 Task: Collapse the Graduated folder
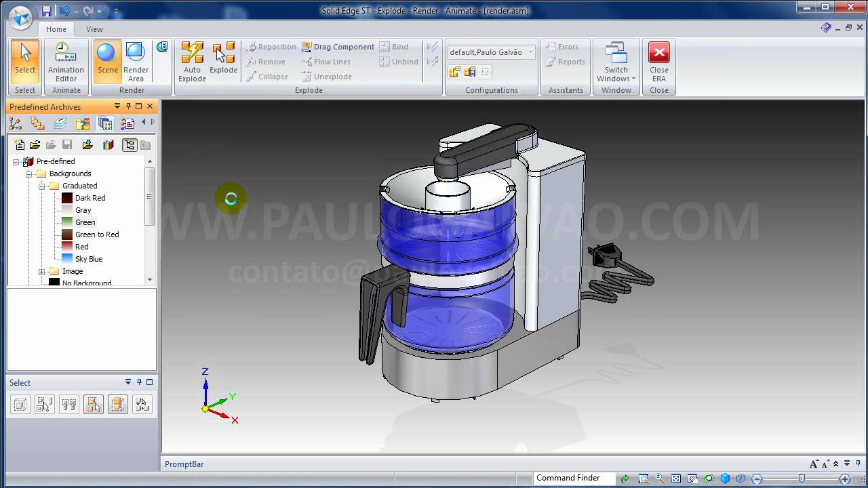point(41,186)
